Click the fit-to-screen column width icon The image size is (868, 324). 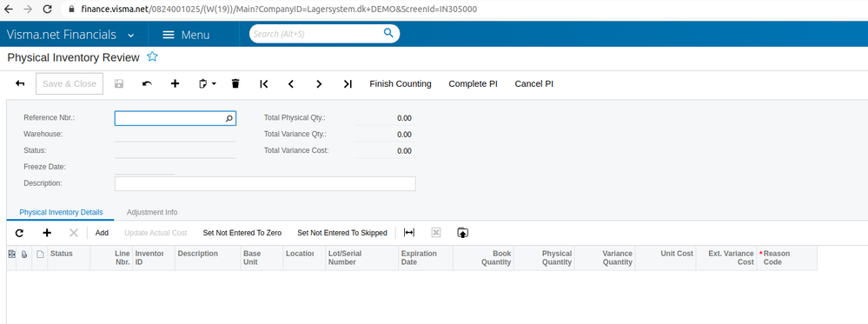coord(409,233)
